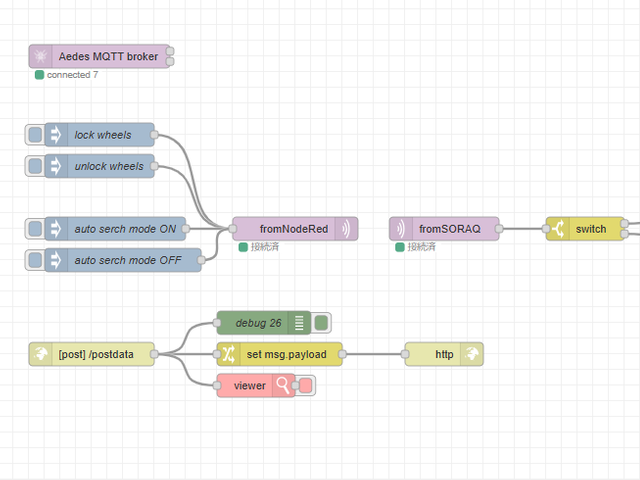Trigger the unlock wheels inject button
Image resolution: width=640 pixels, height=480 pixels.
pos(35,166)
